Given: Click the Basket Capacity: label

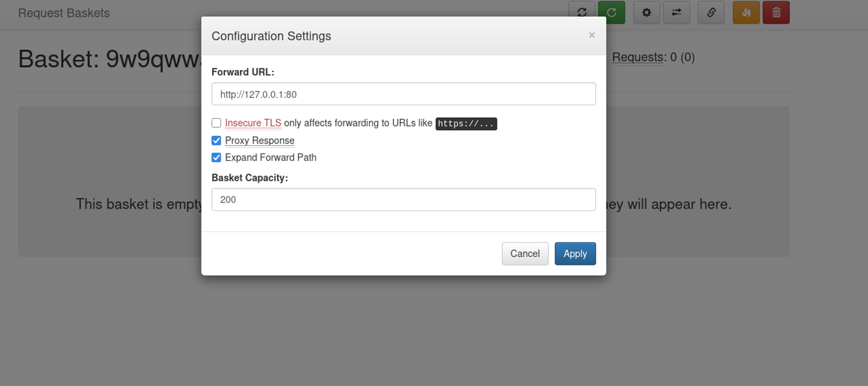Looking at the screenshot, I should [x=250, y=178].
